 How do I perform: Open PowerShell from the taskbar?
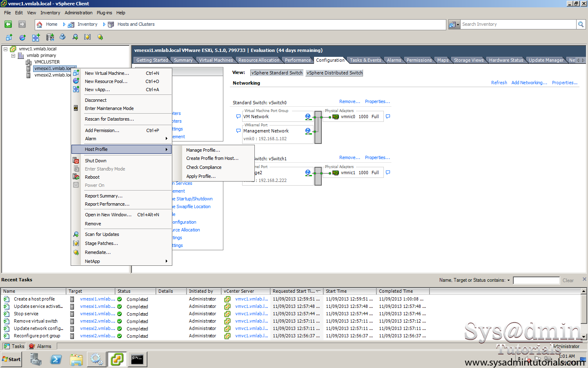click(56, 359)
